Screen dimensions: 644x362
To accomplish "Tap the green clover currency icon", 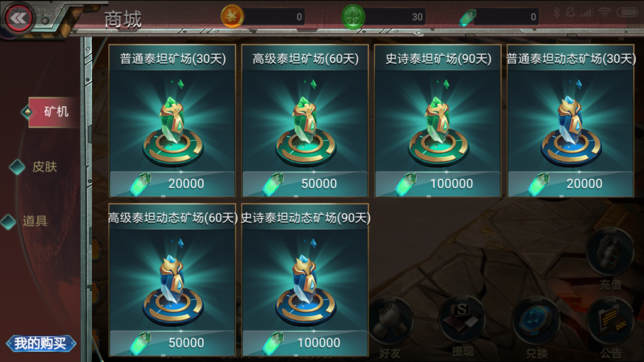I will click(x=353, y=16).
